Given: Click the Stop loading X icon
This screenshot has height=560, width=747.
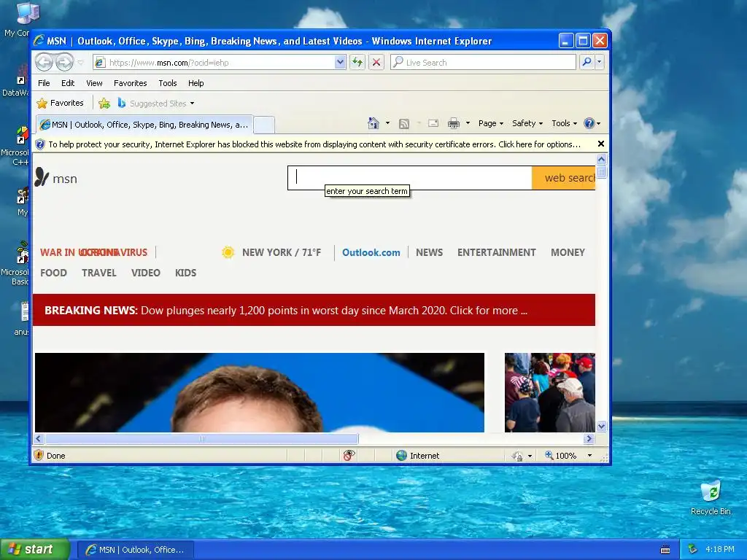Looking at the screenshot, I should point(376,63).
